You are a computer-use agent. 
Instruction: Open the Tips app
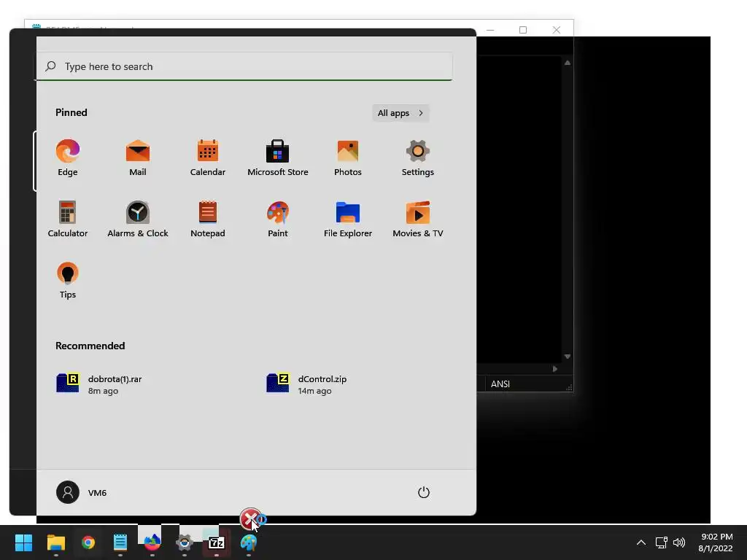(68, 281)
